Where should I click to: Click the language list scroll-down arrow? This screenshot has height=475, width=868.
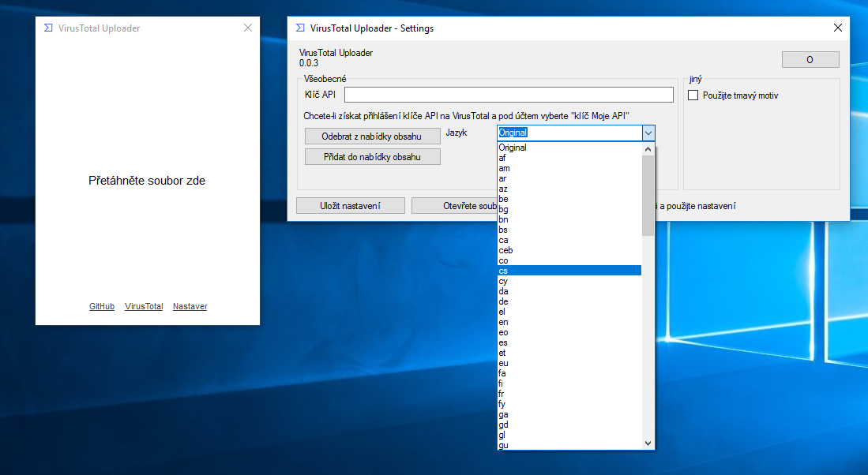648,443
